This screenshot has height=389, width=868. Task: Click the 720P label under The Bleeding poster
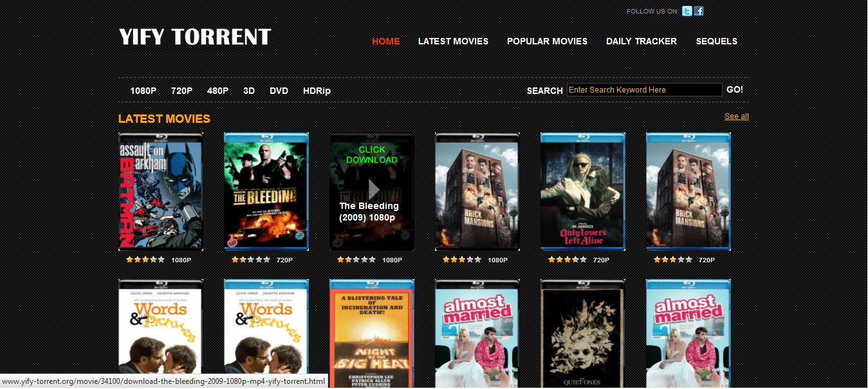point(285,260)
